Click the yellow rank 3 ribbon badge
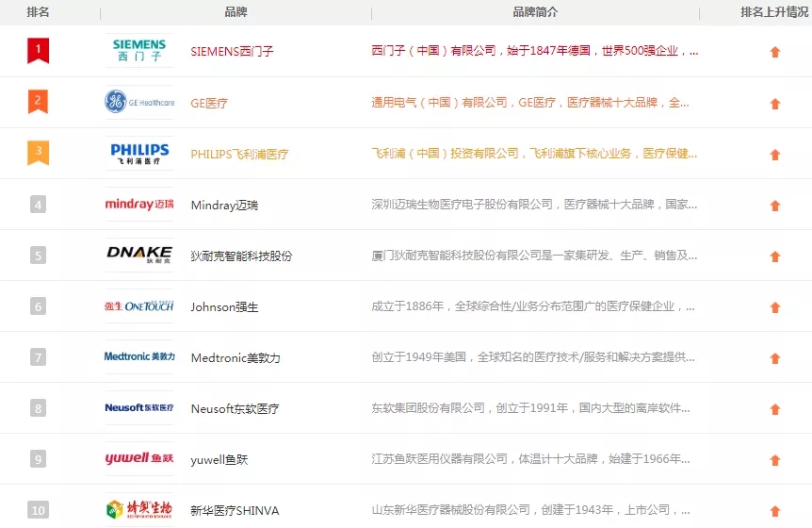The image size is (812, 528). pos(38,153)
